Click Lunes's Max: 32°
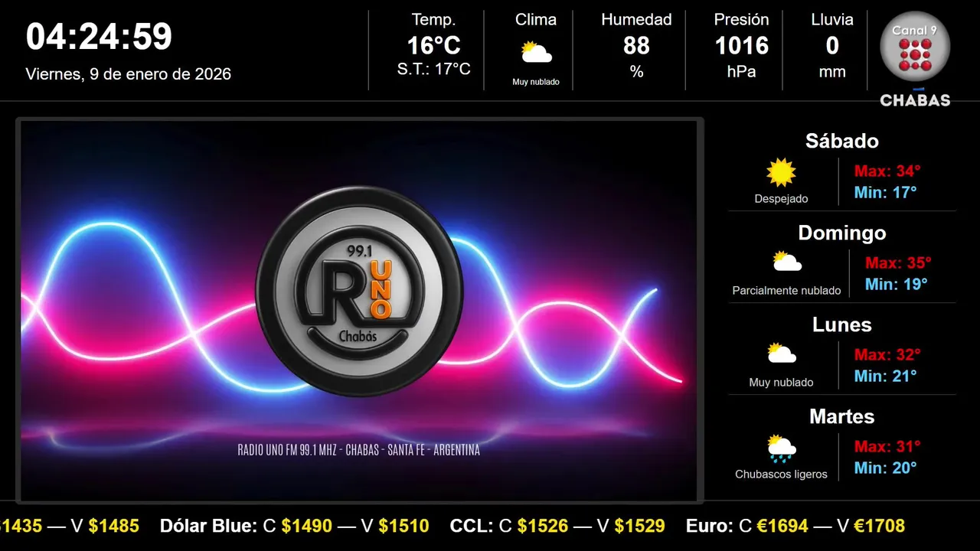 point(887,355)
